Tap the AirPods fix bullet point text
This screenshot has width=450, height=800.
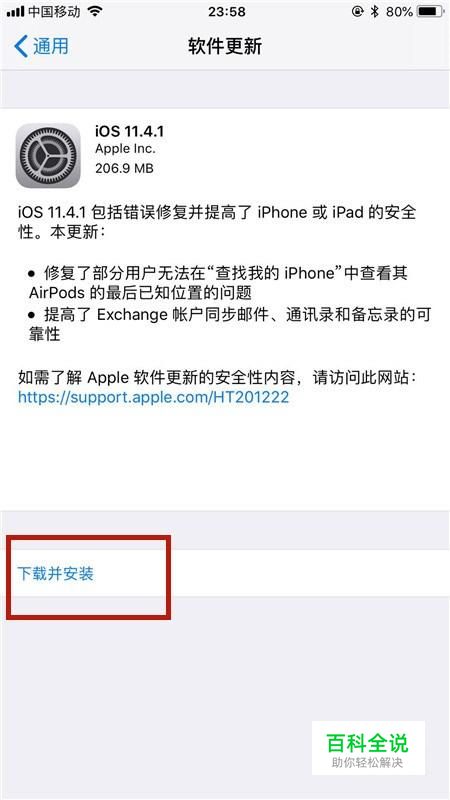tap(218, 283)
